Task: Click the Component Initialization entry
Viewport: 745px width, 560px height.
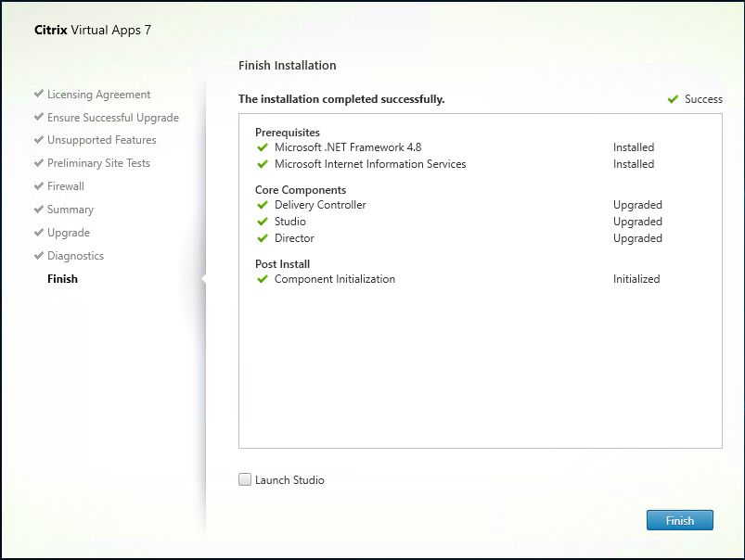Action: pos(335,279)
